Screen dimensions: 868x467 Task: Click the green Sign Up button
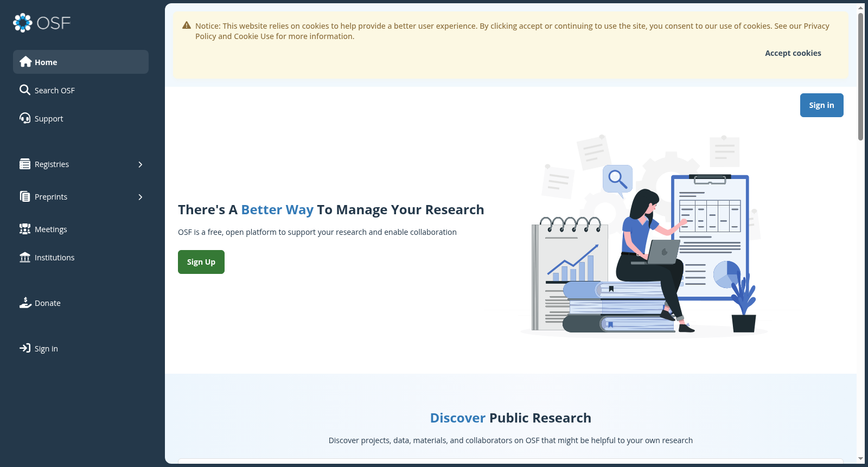(x=201, y=262)
